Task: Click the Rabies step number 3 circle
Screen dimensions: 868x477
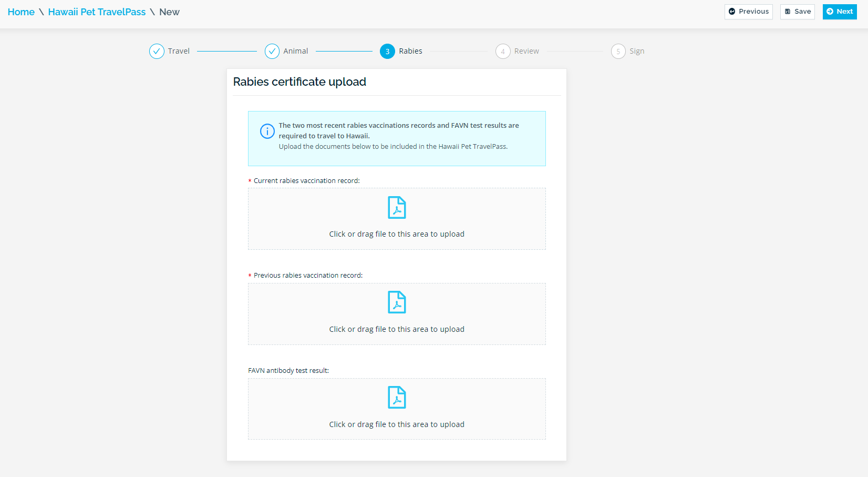Action: pos(387,51)
